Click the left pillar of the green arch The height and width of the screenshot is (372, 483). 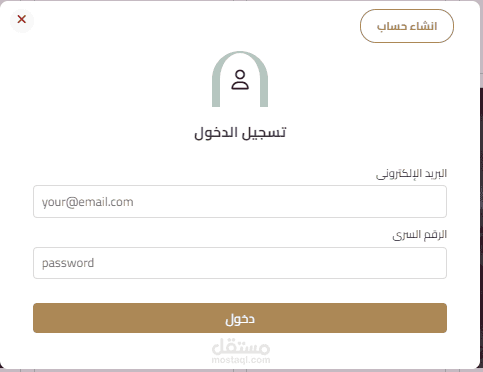[216, 90]
